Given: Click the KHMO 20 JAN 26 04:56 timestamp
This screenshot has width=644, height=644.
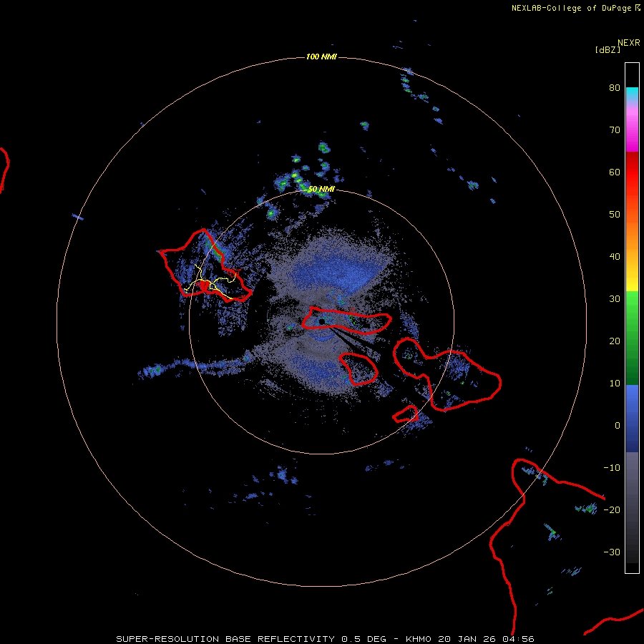Looking at the screenshot, I should point(470,639).
